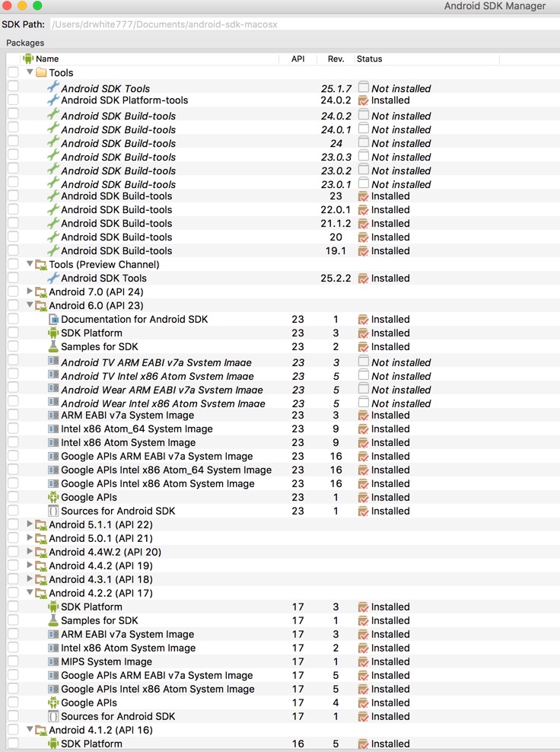Sort by the Name column header
The height and width of the screenshot is (752, 560).
[150, 59]
